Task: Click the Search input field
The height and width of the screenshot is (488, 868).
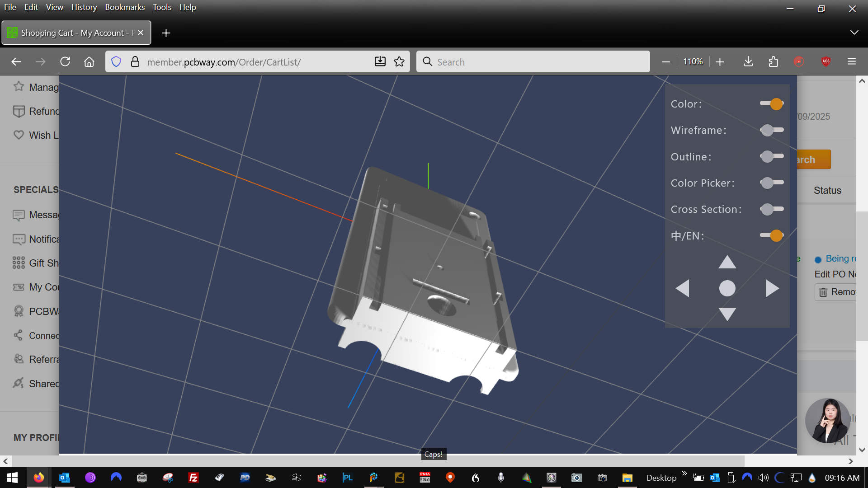Action: (533, 62)
